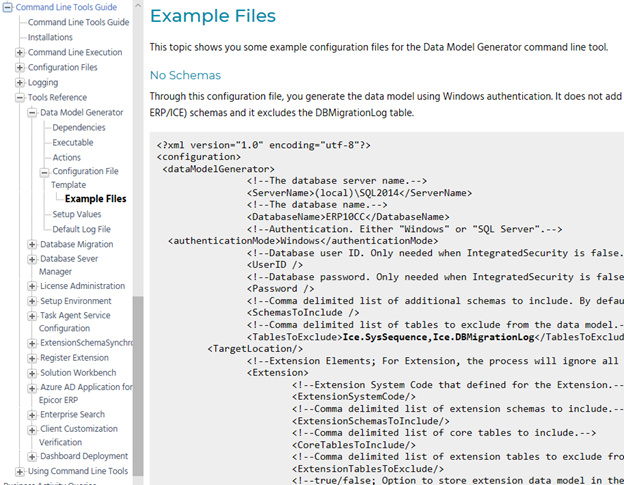624x485 pixels.
Task: Expand the Register Extension node
Action: [x=32, y=358]
